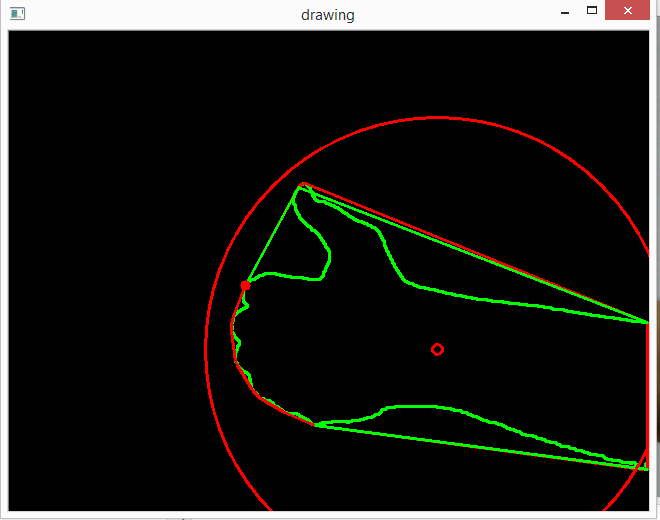Screen dimensions: 660x520
Task: Click the 'drawing' window title text
Action: pyautogui.click(x=327, y=15)
